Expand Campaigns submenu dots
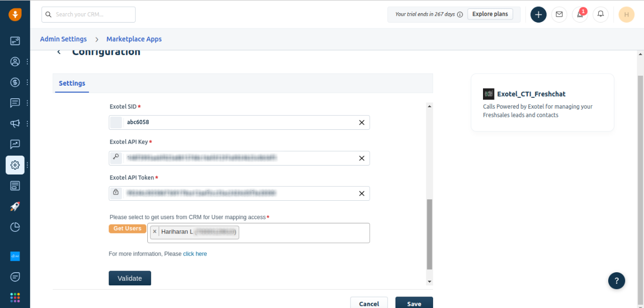 [27, 124]
